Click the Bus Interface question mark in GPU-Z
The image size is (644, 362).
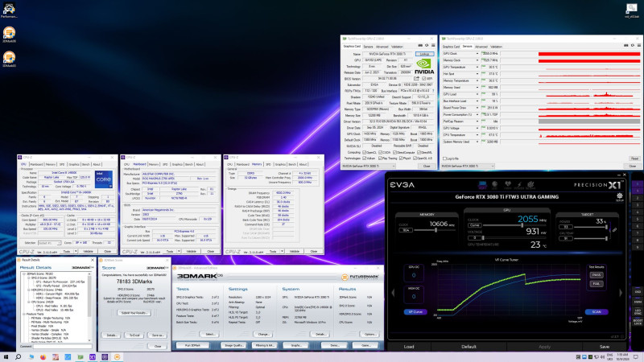(x=433, y=91)
